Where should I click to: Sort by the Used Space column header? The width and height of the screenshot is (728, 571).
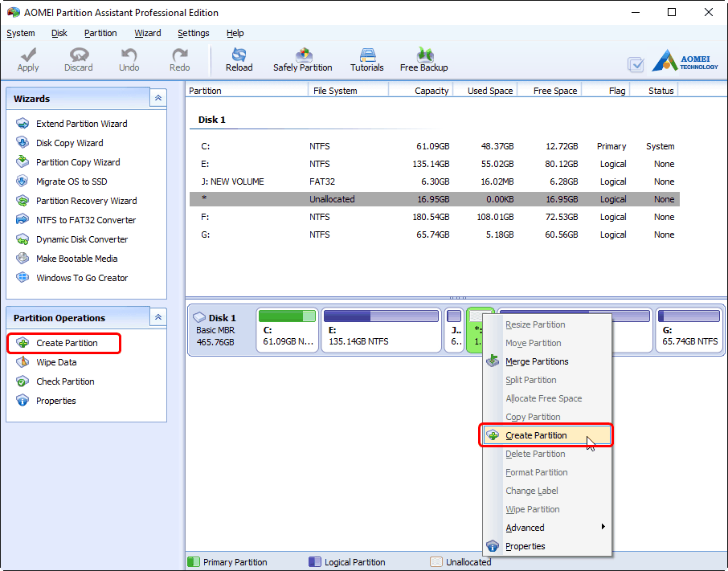point(485,91)
